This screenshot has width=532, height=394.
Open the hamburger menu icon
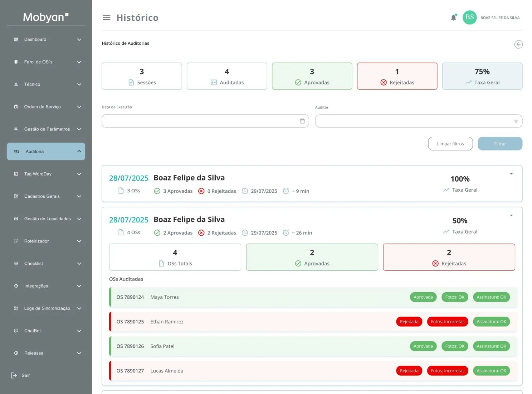(107, 18)
